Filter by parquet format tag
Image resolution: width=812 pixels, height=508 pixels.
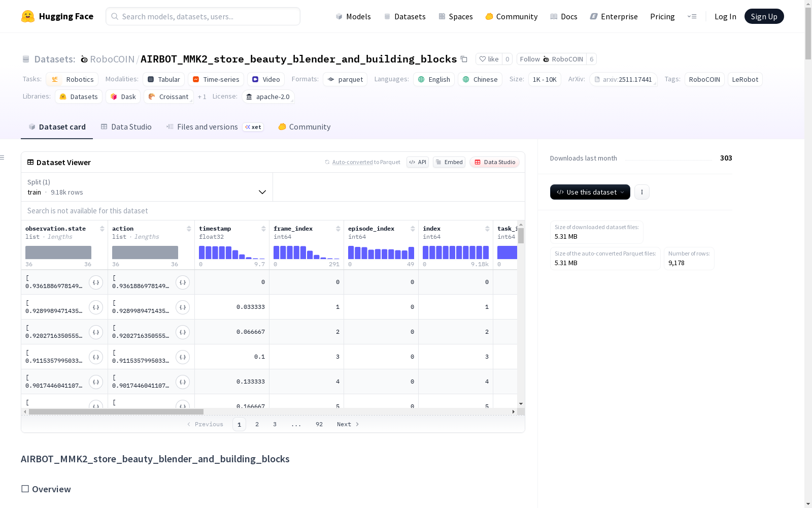(345, 79)
